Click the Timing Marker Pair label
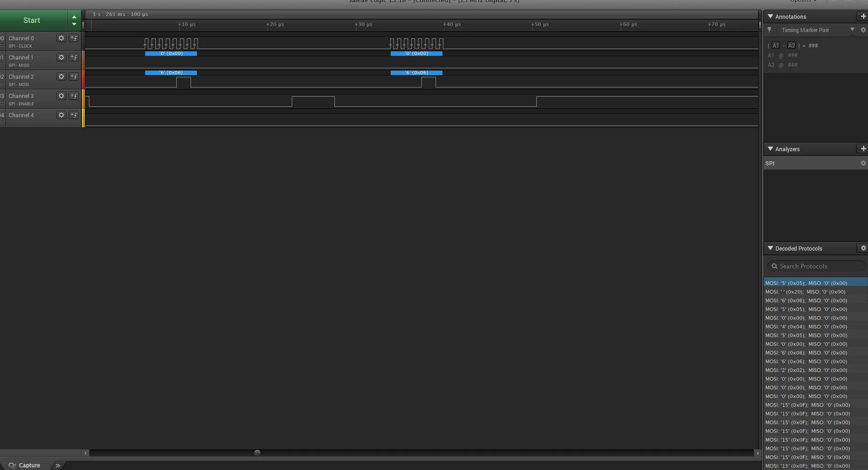This screenshot has width=868, height=470. pos(805,30)
